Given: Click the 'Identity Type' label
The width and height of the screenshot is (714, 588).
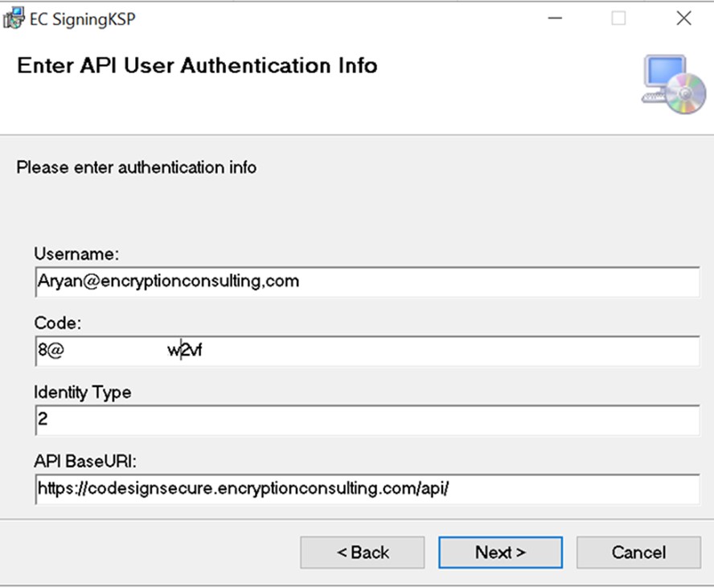Looking at the screenshot, I should [x=83, y=393].
